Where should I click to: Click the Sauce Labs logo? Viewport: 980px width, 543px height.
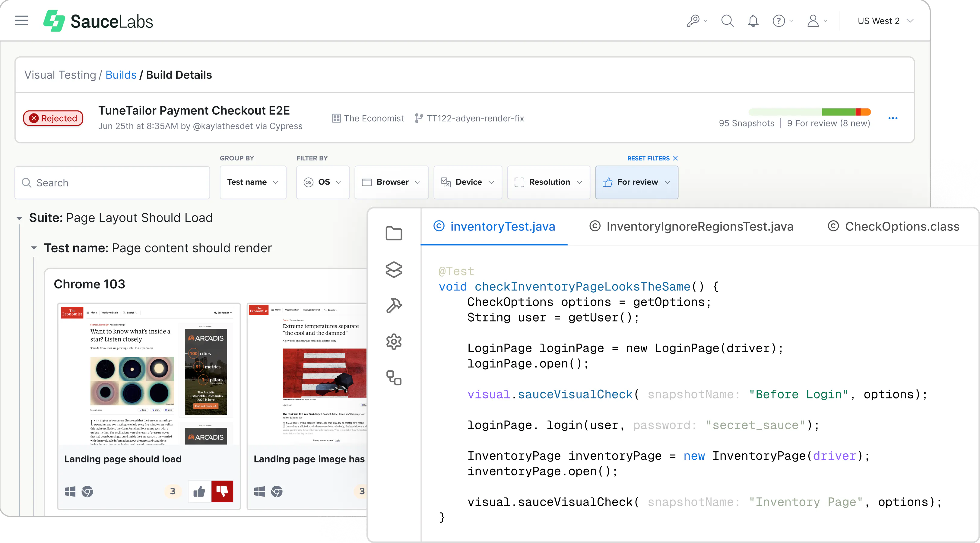(x=98, y=21)
